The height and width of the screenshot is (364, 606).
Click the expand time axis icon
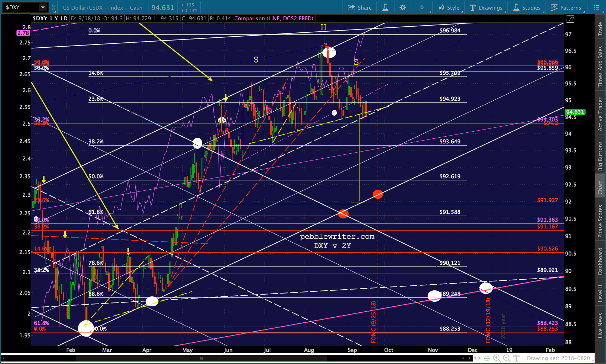point(477,358)
